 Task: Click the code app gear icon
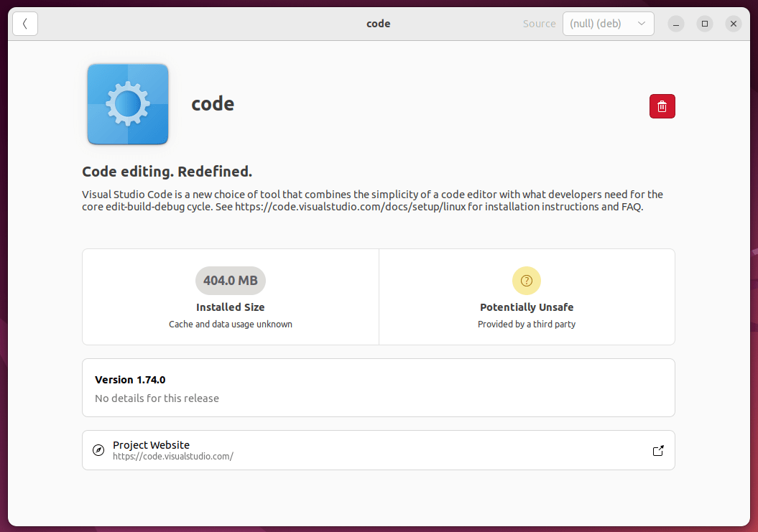click(128, 104)
